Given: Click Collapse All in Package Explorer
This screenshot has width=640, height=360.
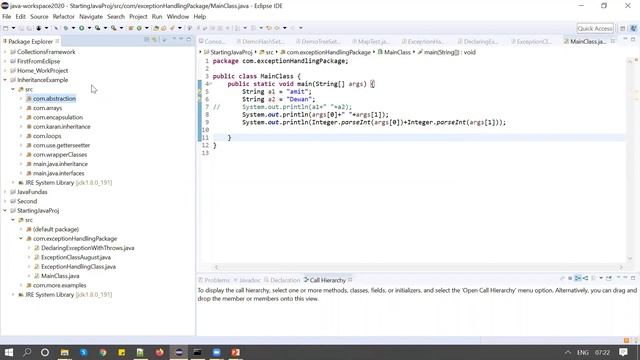Looking at the screenshot, I should coord(147,40).
